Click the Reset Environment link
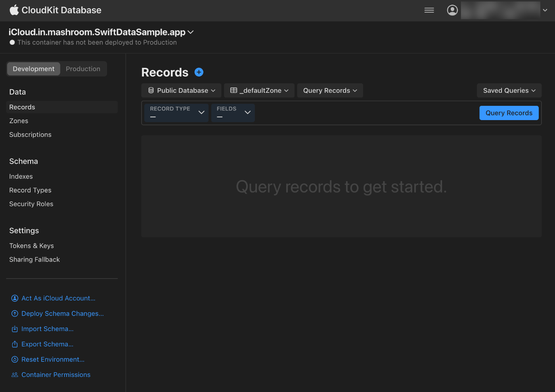Screen dimensions: 555x392 coord(53,359)
